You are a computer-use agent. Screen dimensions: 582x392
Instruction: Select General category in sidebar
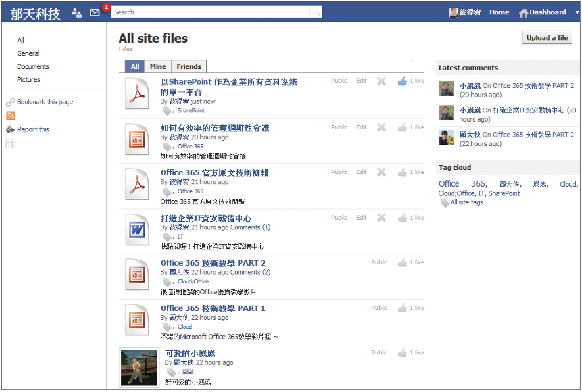coord(28,53)
